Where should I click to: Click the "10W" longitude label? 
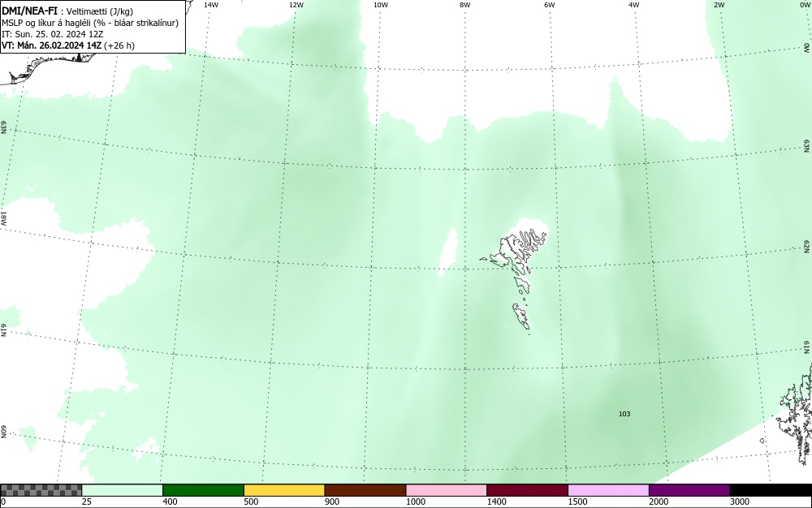point(381,5)
